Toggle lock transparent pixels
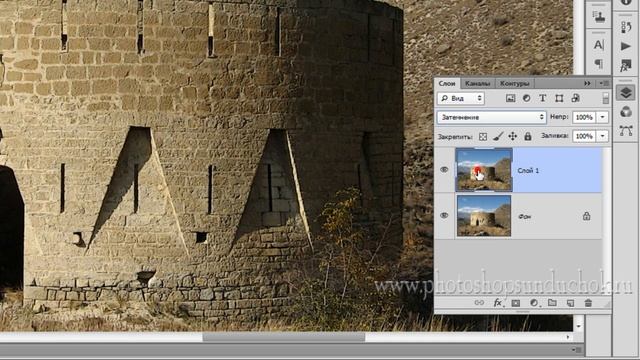 click(483, 137)
